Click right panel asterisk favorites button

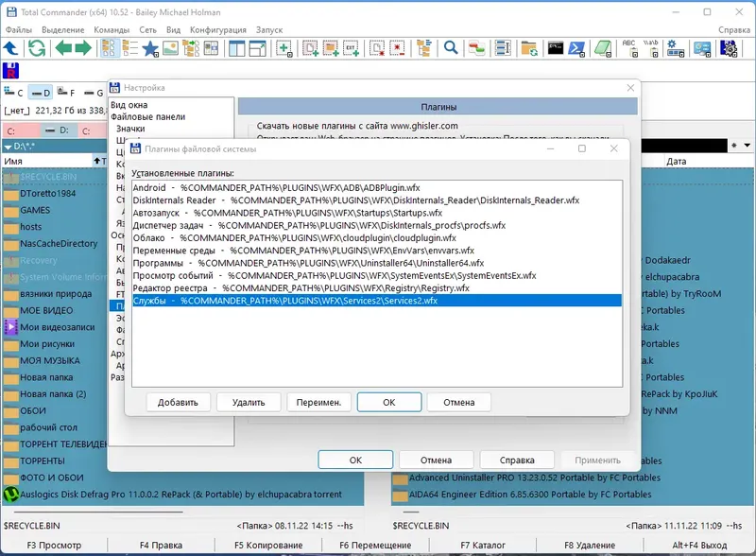[x=734, y=146]
